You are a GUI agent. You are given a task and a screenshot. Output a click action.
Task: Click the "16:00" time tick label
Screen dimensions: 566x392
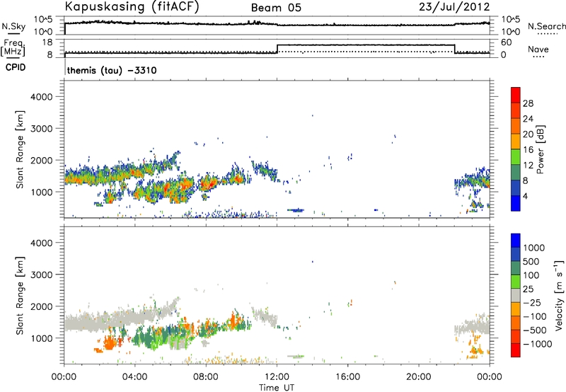click(347, 377)
